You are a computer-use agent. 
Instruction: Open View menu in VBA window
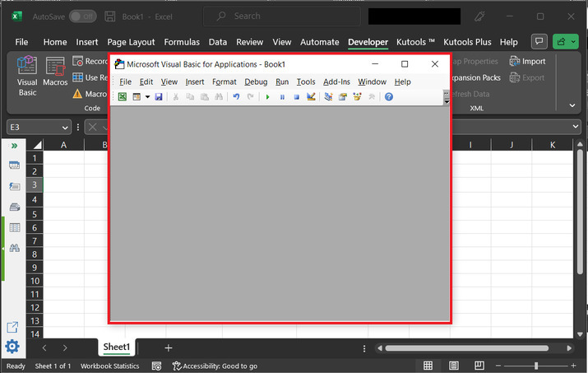pyautogui.click(x=169, y=82)
